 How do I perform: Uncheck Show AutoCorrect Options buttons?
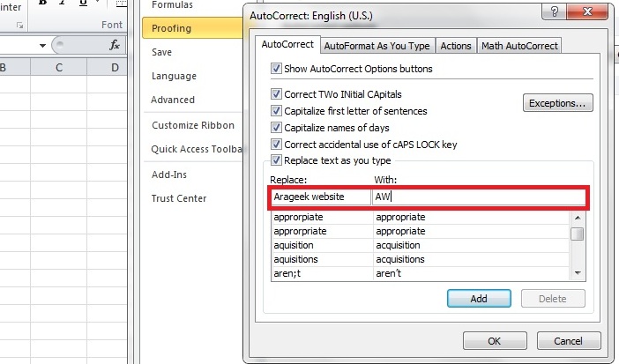pos(276,69)
